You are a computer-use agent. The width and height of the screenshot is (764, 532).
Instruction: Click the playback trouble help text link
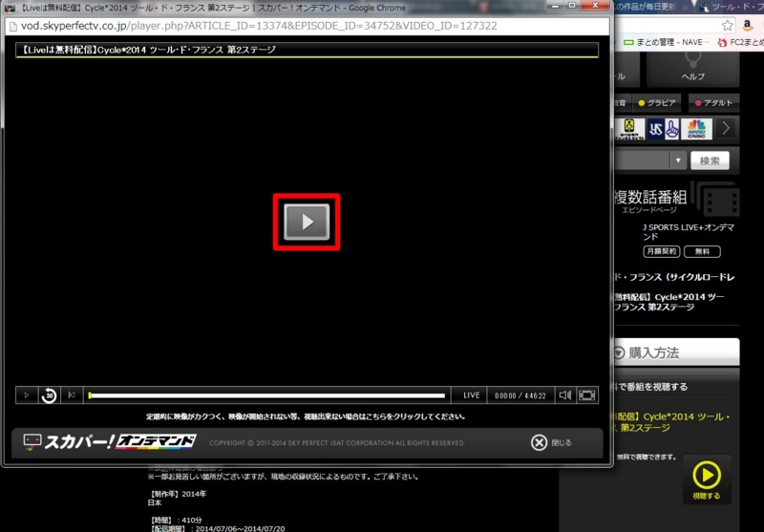[x=306, y=417]
